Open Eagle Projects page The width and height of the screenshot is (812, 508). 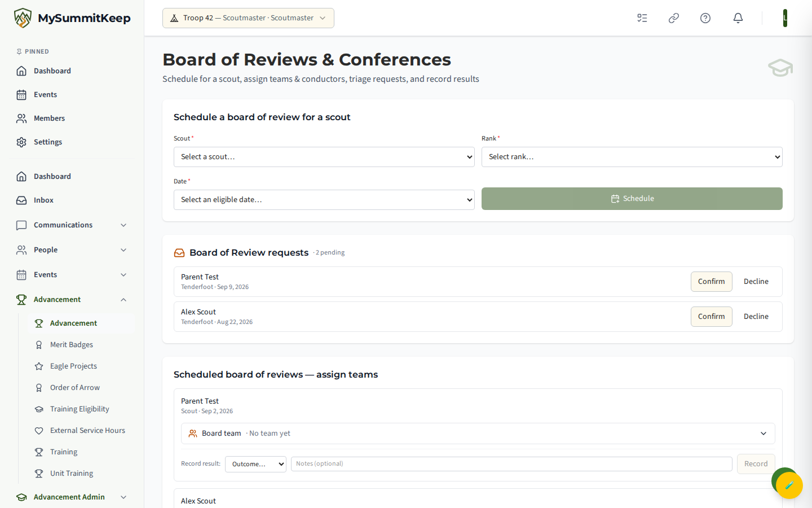pos(81,366)
